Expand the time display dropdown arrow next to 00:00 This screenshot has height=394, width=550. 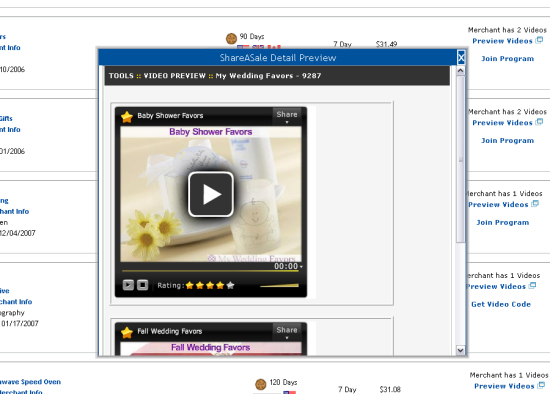[x=301, y=267]
